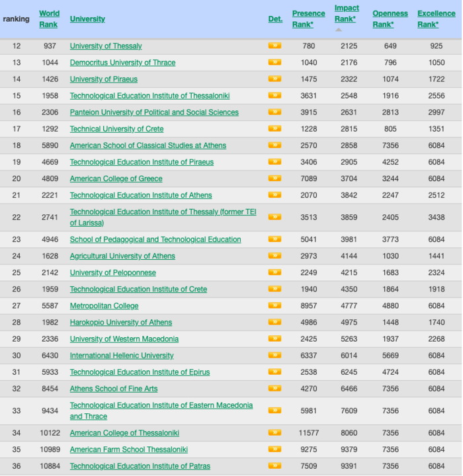Open details icon for TEI of Epirus

[274, 372]
